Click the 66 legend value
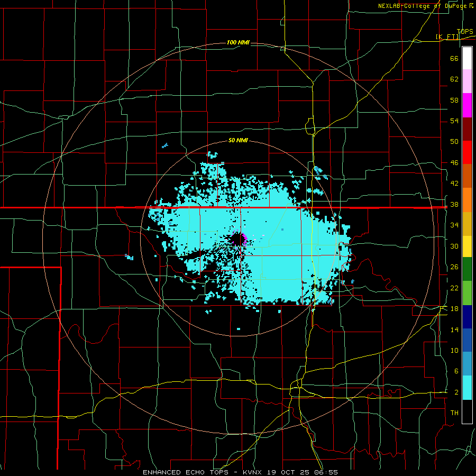The image size is (476, 476). (454, 58)
